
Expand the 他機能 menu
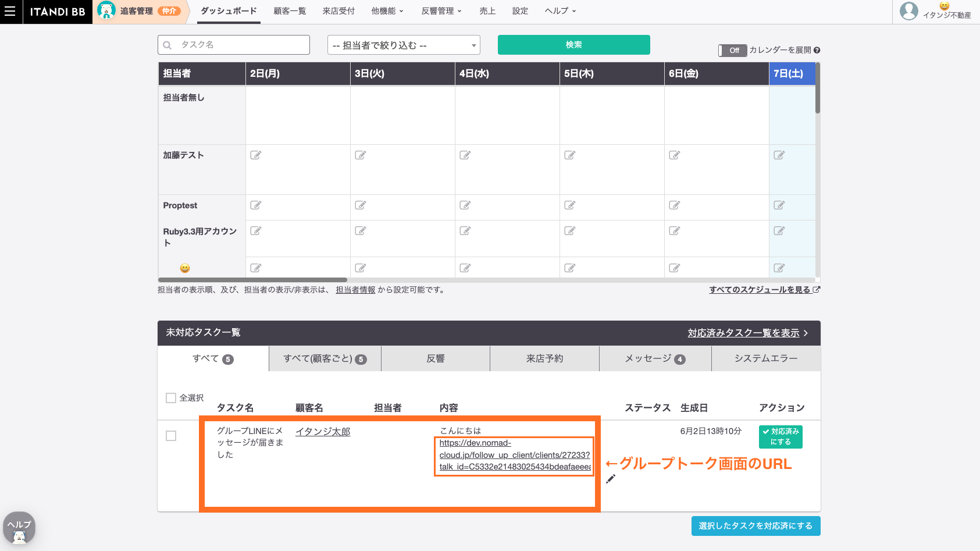pyautogui.click(x=387, y=11)
